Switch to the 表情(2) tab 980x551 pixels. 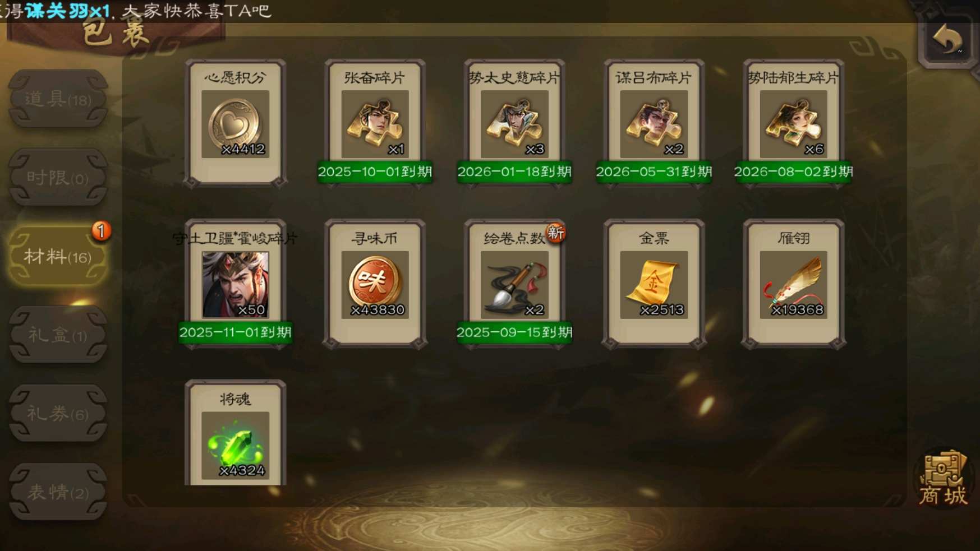pos(58,492)
